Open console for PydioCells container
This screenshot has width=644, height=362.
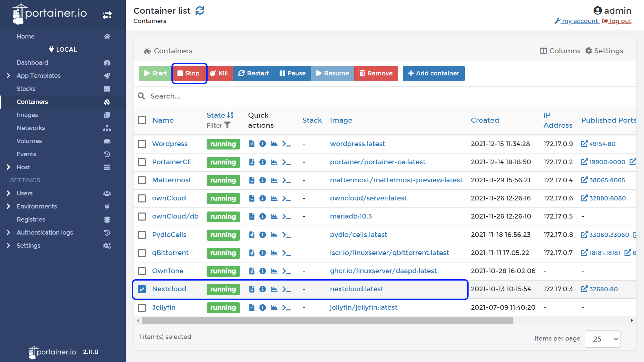[x=286, y=235]
